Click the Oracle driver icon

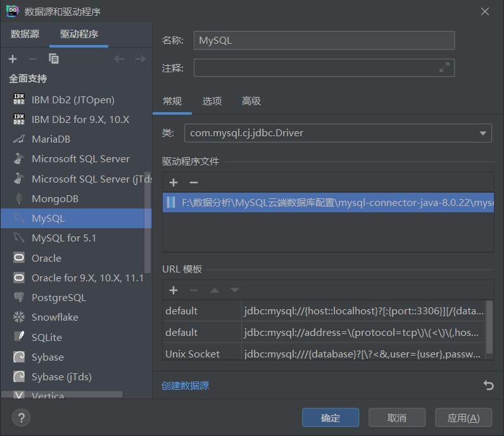19,258
